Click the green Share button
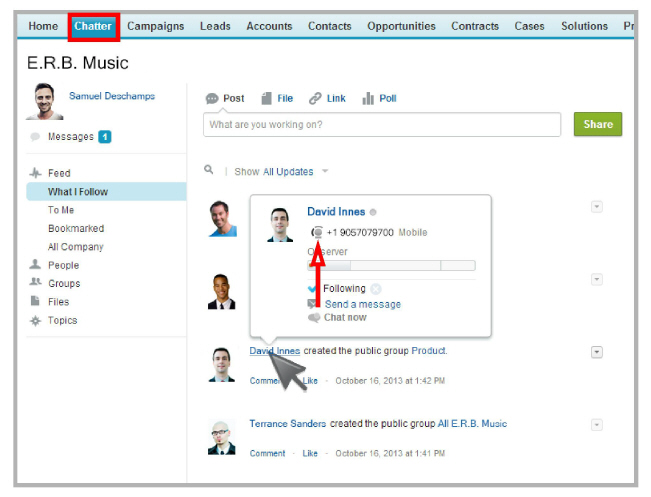The width and height of the screenshot is (651, 497). tap(598, 124)
